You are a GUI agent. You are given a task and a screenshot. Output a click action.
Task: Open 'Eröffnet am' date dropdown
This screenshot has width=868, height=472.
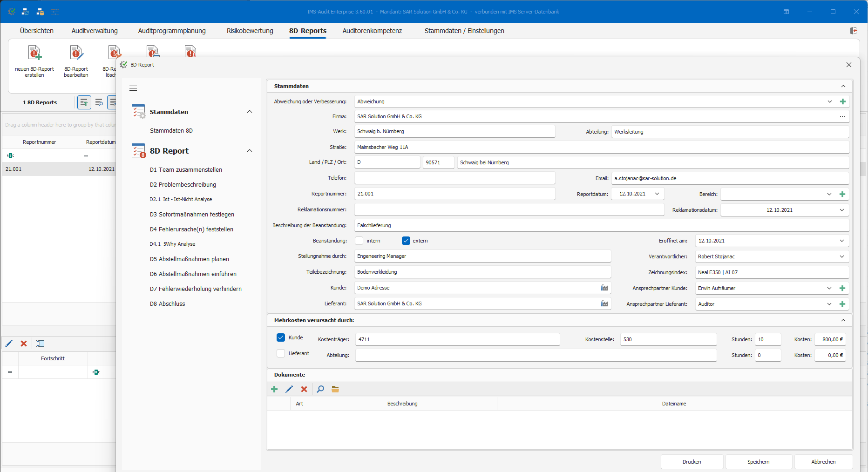pos(842,241)
